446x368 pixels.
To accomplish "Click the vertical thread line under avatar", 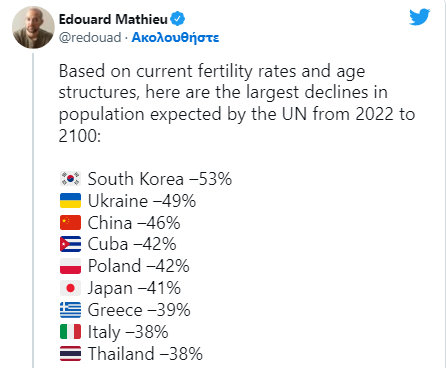I will (x=33, y=211).
